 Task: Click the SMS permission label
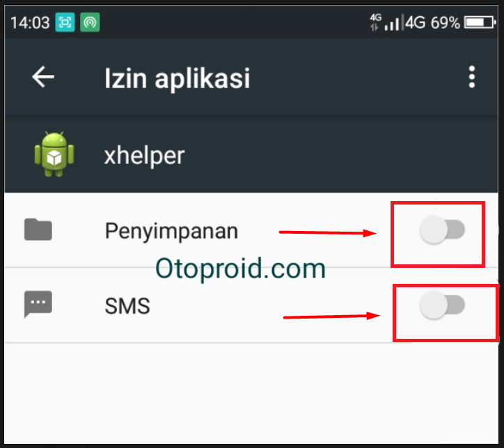point(127,305)
